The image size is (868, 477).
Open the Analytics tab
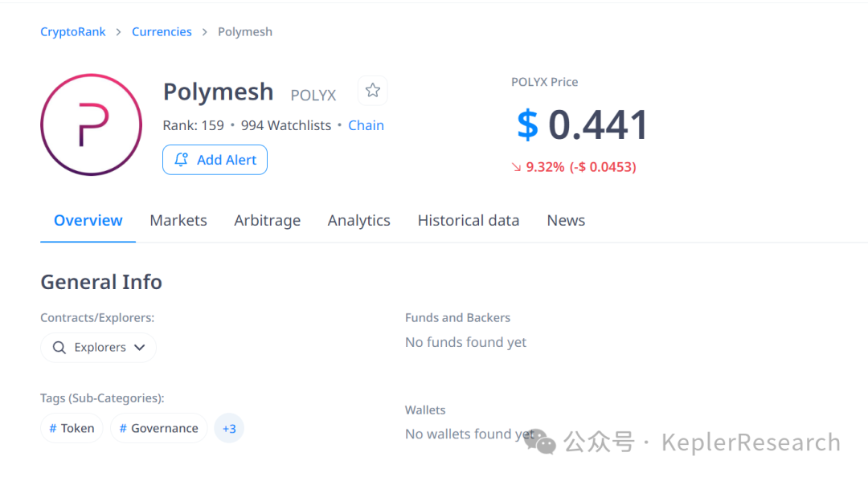click(x=358, y=220)
